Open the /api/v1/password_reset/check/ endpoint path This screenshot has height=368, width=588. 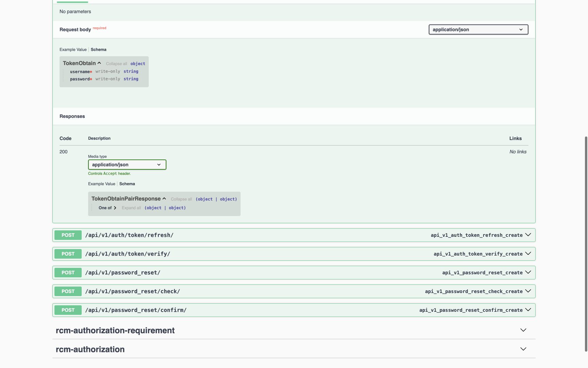tap(133, 291)
